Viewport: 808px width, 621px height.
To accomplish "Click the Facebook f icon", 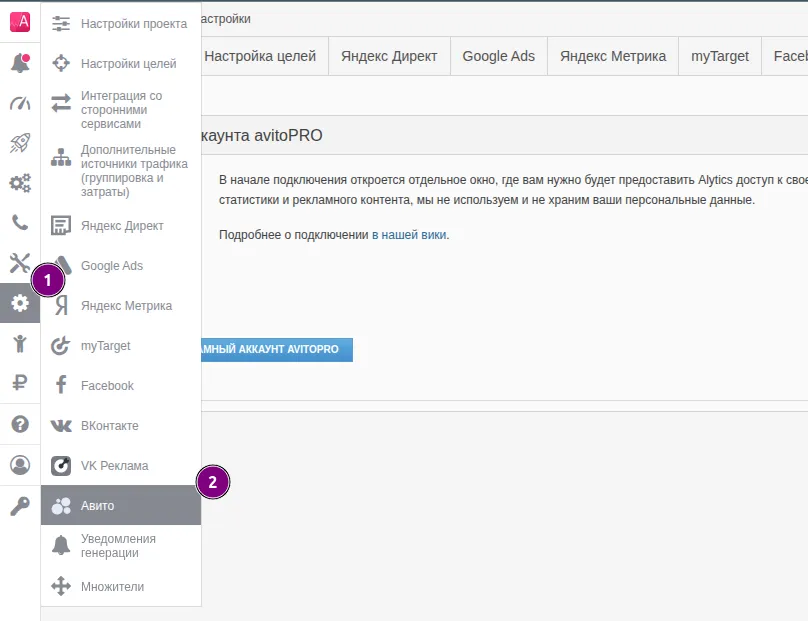I will 61,385.
